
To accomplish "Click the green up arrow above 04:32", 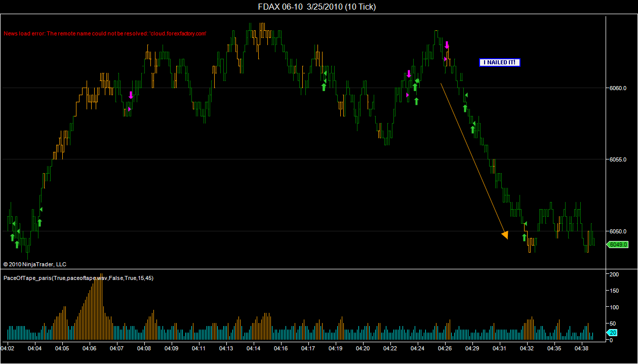I will click(525, 237).
